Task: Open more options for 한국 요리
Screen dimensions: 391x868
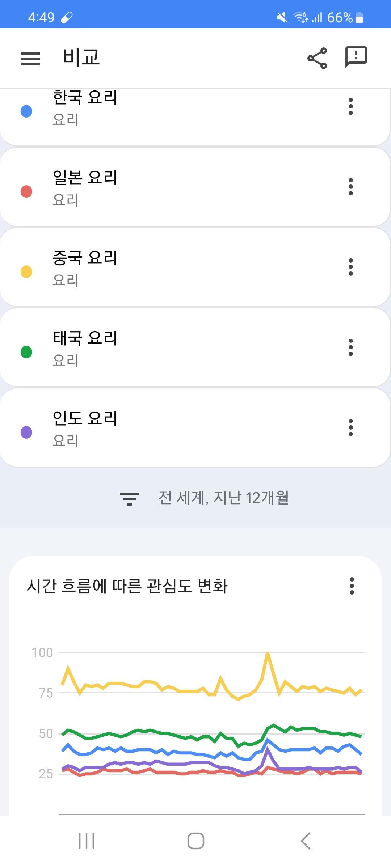Action: 350,106
